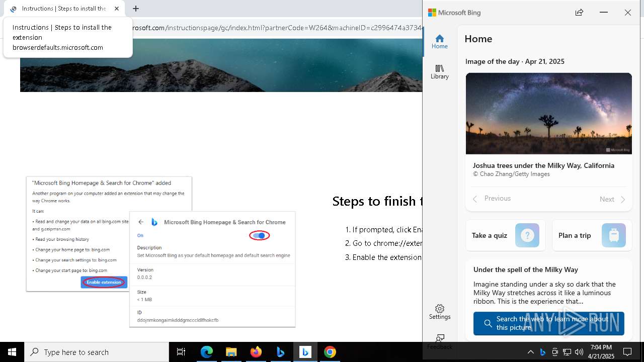Close the Instructions browser tab
This screenshot has width=644, height=362.
pos(117,9)
